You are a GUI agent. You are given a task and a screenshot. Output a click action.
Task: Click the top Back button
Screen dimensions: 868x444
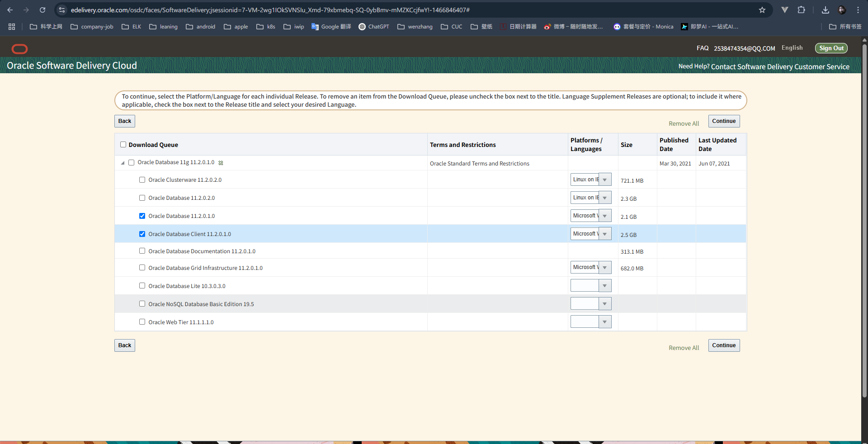pos(125,121)
